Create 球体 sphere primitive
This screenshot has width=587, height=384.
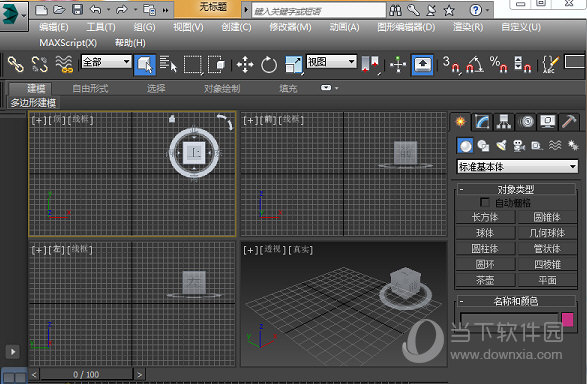pyautogui.click(x=485, y=233)
